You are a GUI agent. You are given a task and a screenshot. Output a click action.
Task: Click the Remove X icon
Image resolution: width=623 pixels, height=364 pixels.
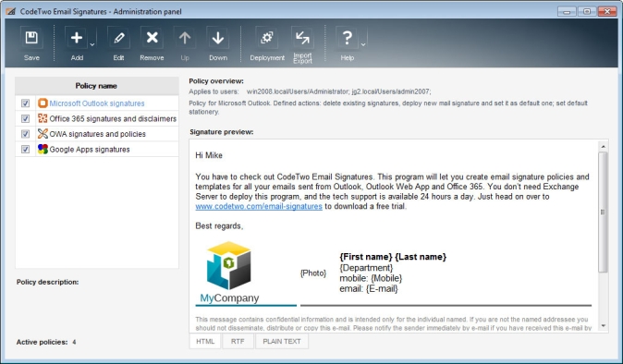coord(152,38)
